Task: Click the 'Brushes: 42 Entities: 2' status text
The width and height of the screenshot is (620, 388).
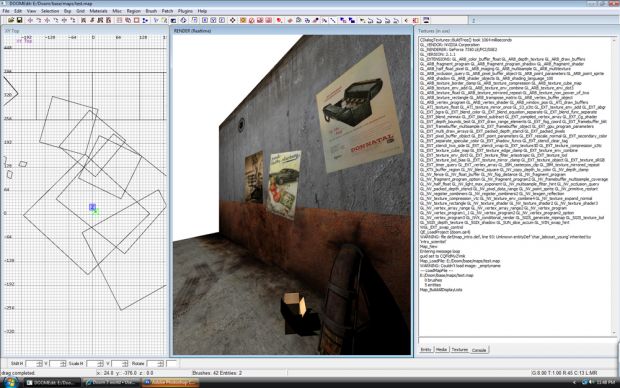Action: point(217,373)
